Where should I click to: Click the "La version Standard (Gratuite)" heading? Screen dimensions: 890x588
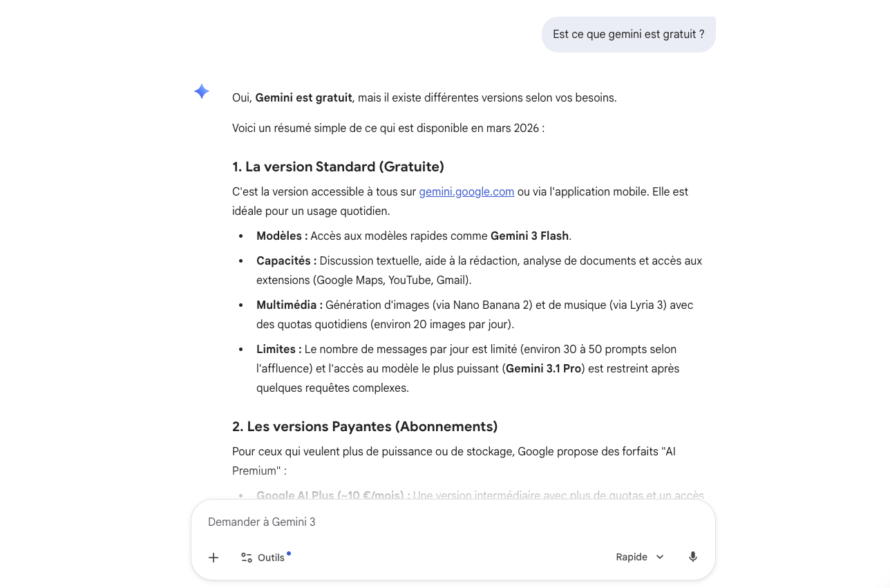(x=338, y=167)
